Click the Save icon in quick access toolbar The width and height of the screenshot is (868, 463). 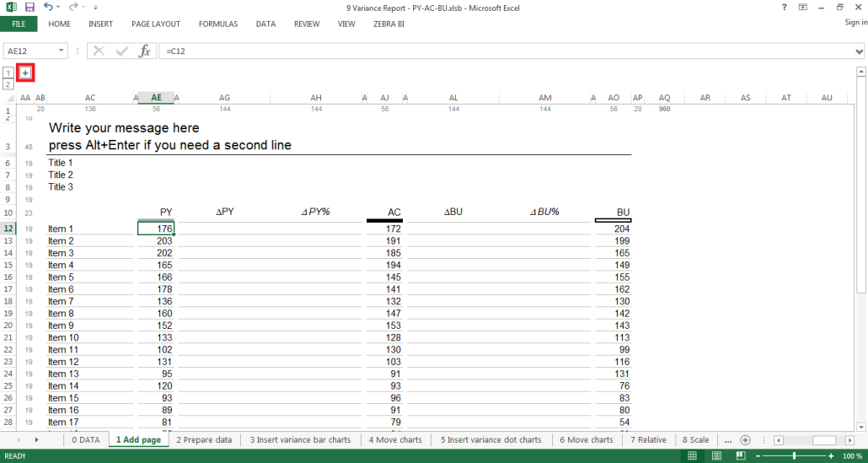[29, 8]
